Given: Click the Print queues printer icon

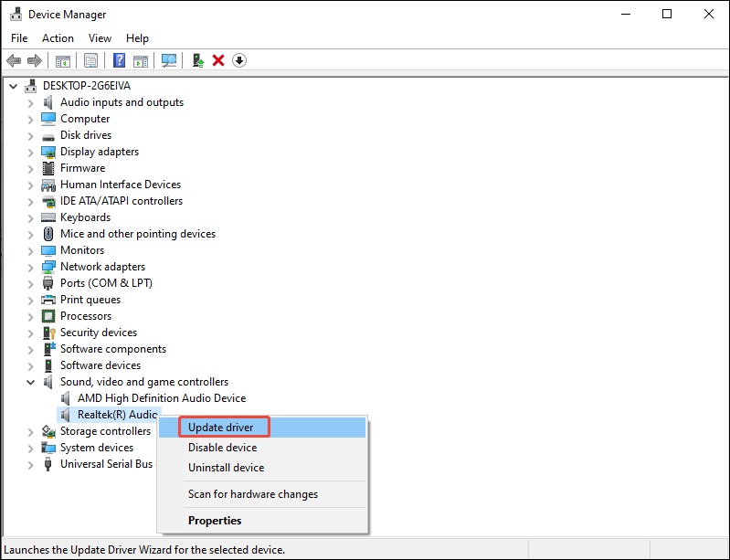Looking at the screenshot, I should click(48, 300).
